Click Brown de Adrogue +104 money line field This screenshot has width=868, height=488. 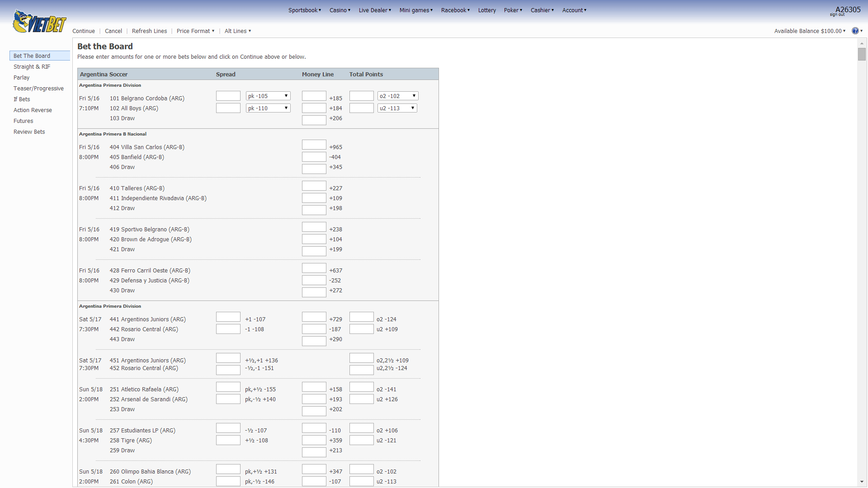[314, 239]
